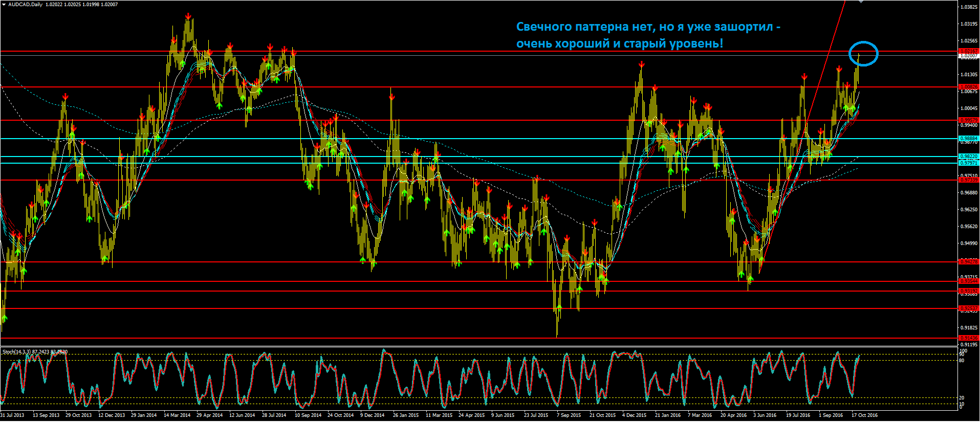Select the text line 'очень хороший и старый уровень!'

[x=620, y=43]
